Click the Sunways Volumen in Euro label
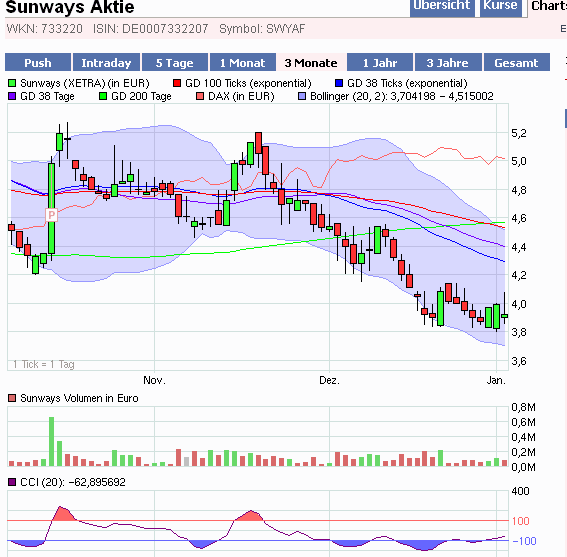 click(x=79, y=398)
